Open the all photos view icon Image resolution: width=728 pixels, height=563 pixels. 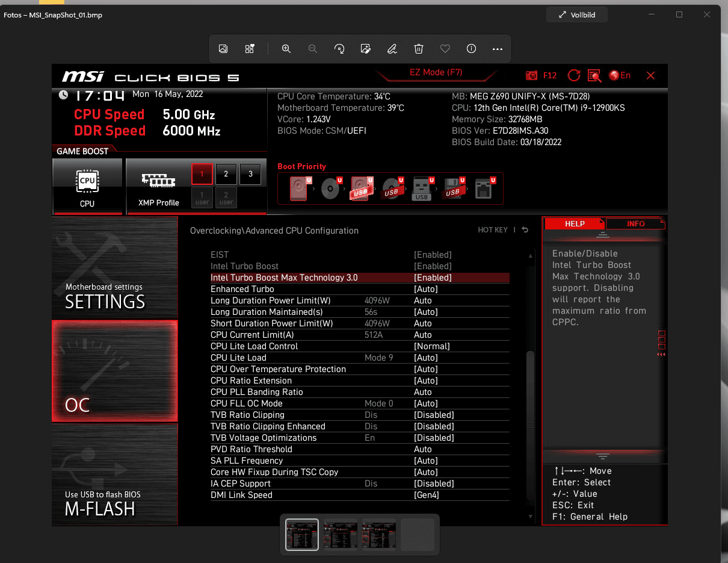(223, 49)
